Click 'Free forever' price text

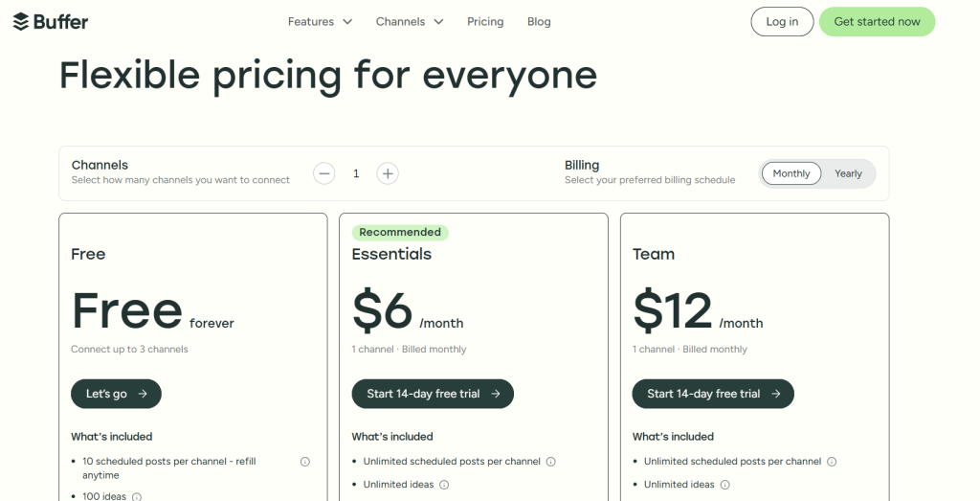(152, 311)
